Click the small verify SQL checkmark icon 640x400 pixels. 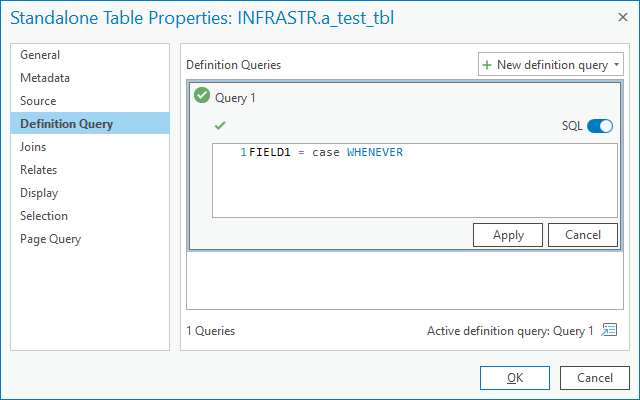(220, 125)
